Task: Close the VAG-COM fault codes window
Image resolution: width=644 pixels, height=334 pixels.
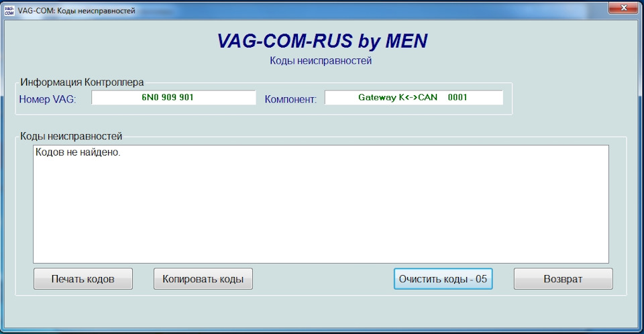Action: pos(623,8)
